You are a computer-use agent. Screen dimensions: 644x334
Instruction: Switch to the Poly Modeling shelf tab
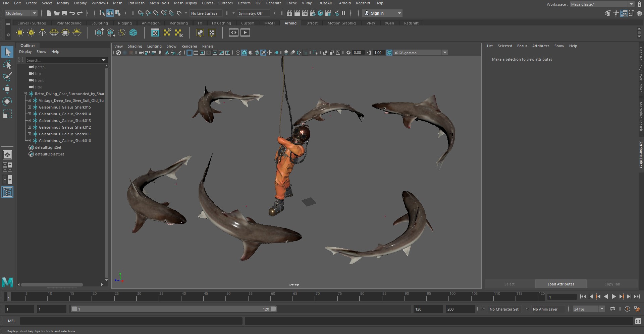[x=69, y=23]
